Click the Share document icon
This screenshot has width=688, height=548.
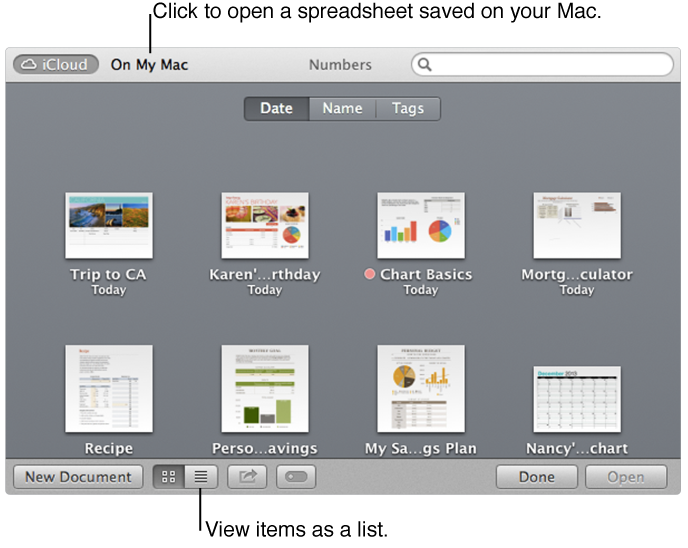[247, 477]
